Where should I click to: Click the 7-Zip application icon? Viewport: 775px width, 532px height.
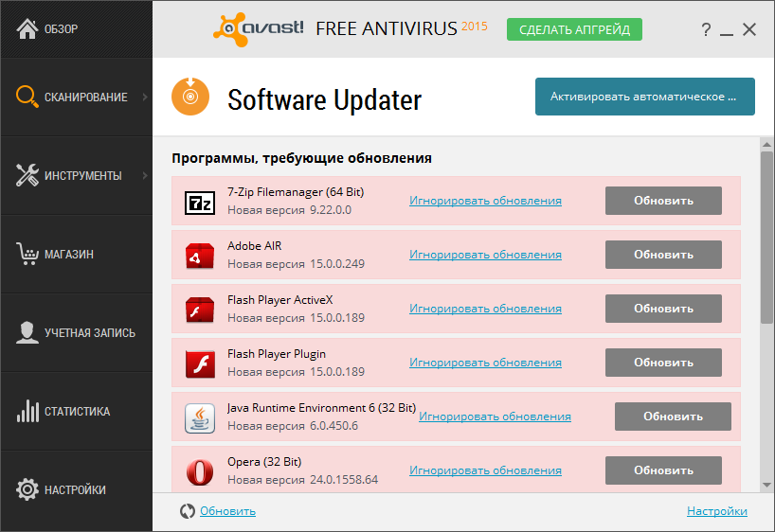(x=200, y=203)
